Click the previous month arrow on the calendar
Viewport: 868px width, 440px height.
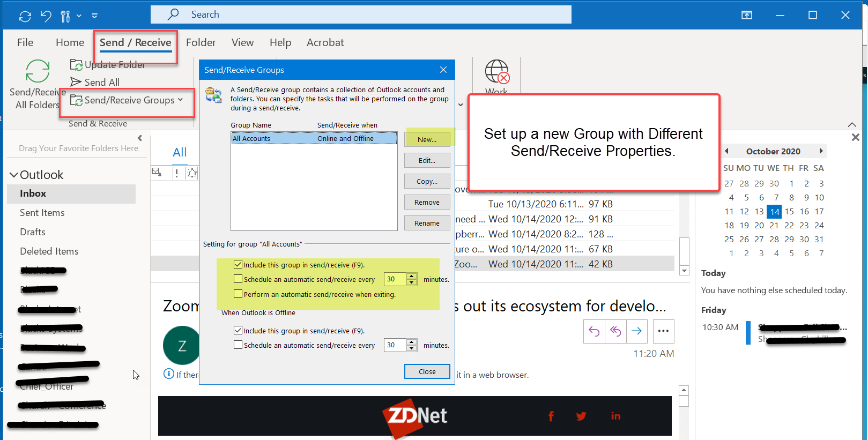point(727,151)
